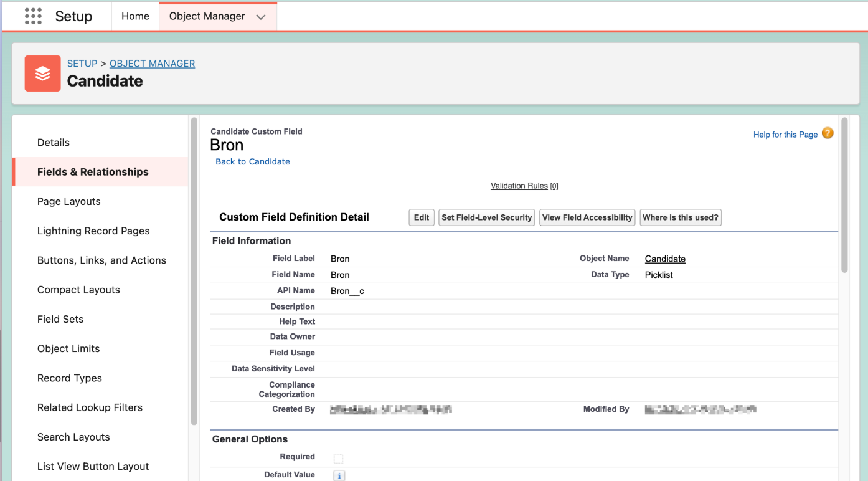
Task: Click the help question mark icon
Action: [828, 133]
